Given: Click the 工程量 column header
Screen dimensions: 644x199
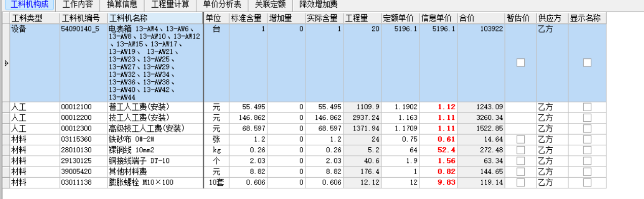Looking at the screenshot, I should 363,18.
